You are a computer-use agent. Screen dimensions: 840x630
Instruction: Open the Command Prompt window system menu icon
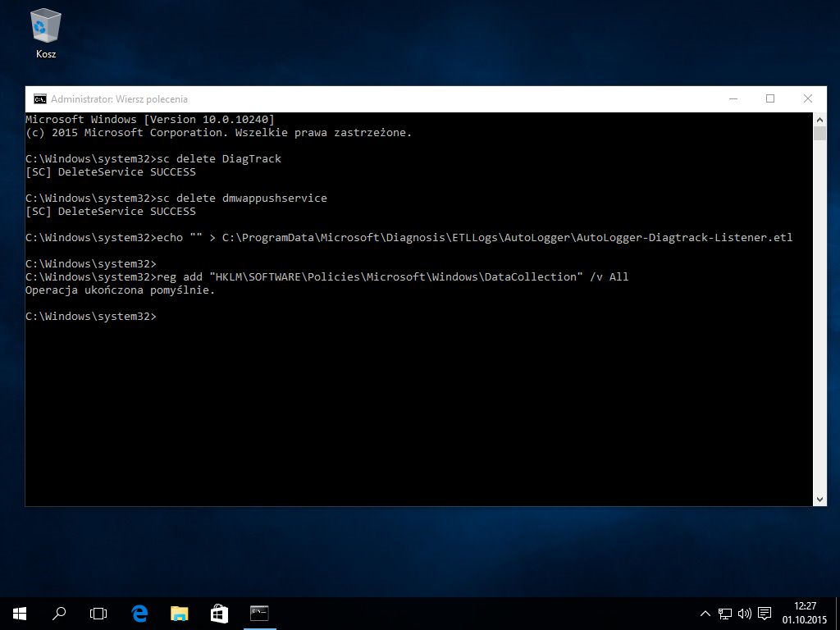(x=39, y=99)
